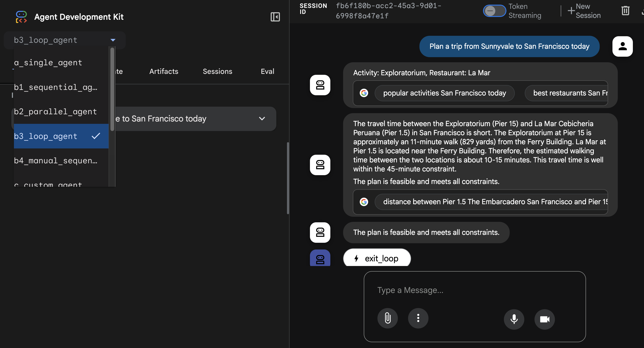
Task: Choose b2_parallel_agent option
Action: point(55,112)
